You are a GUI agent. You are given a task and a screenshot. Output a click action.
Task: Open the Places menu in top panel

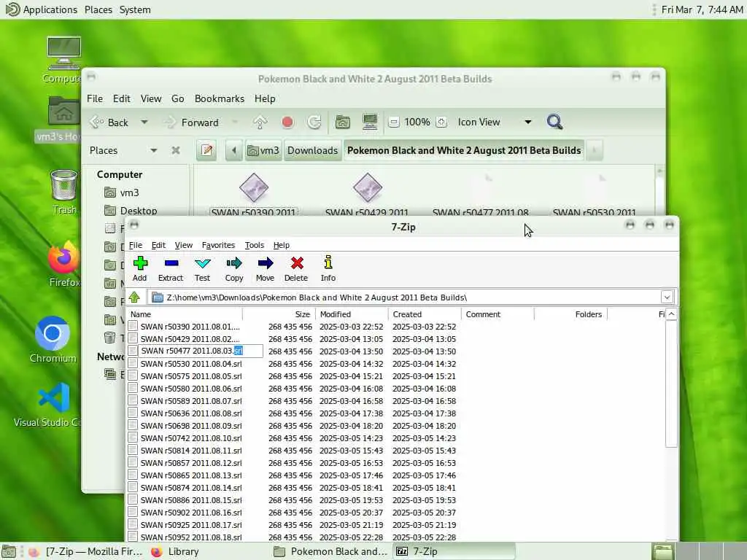[x=98, y=9]
